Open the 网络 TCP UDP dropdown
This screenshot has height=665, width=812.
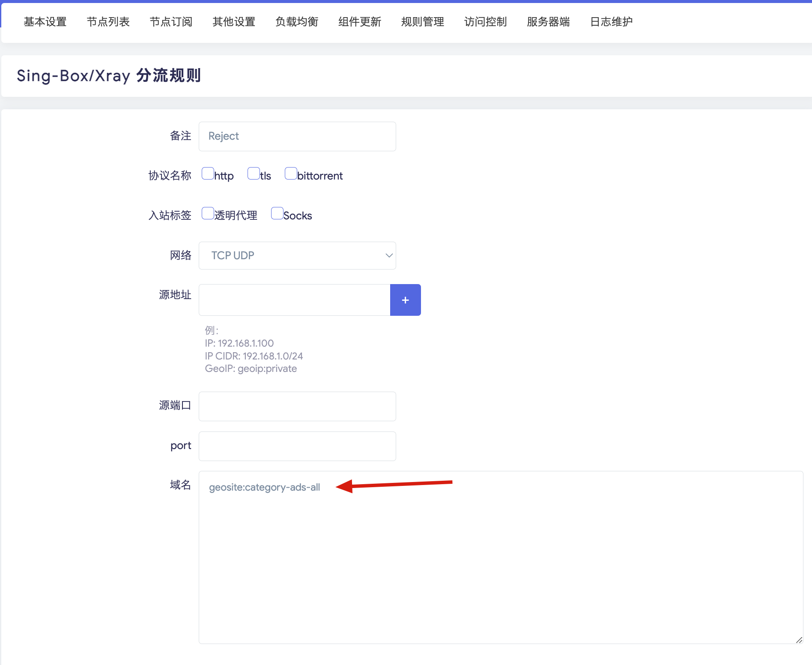tap(297, 255)
